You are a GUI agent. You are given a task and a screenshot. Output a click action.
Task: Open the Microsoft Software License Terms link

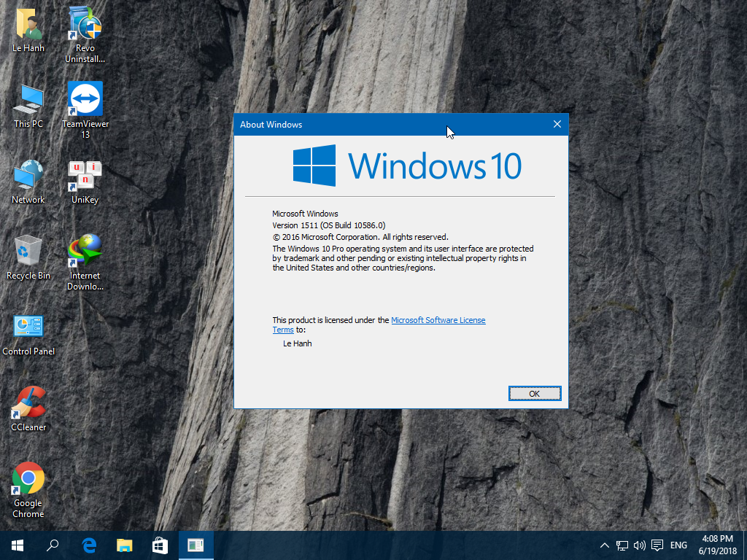point(438,319)
